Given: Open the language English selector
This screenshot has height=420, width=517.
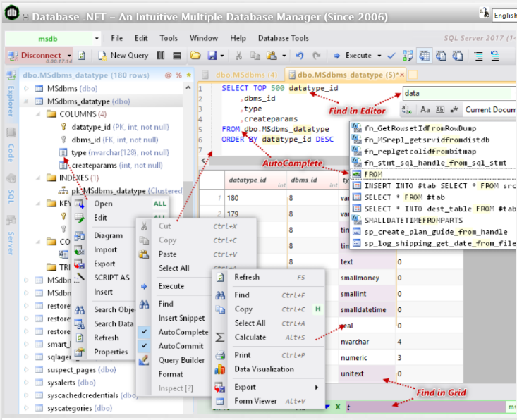Looking at the screenshot, I should click(504, 16).
